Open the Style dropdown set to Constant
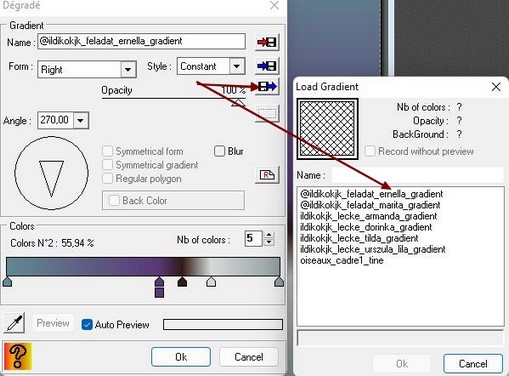The width and height of the screenshot is (509, 376). tap(237, 66)
